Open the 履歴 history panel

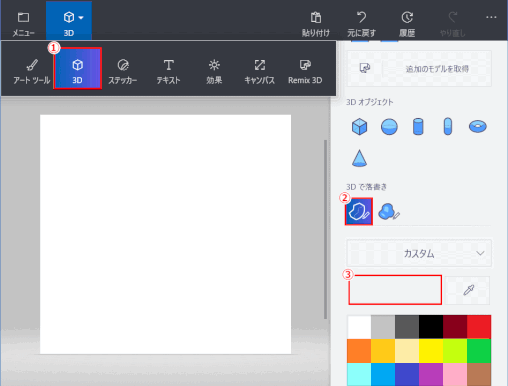407,23
